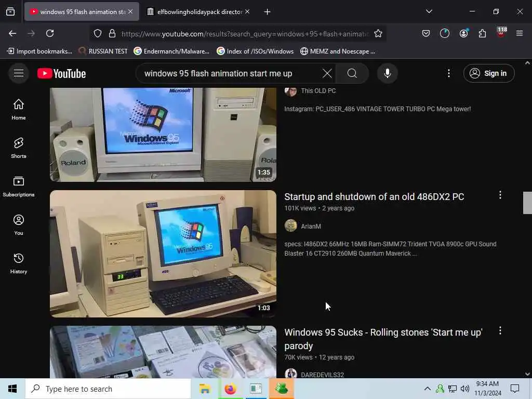
Task: Open the Endermanch/Malware bookmark
Action: (171, 51)
